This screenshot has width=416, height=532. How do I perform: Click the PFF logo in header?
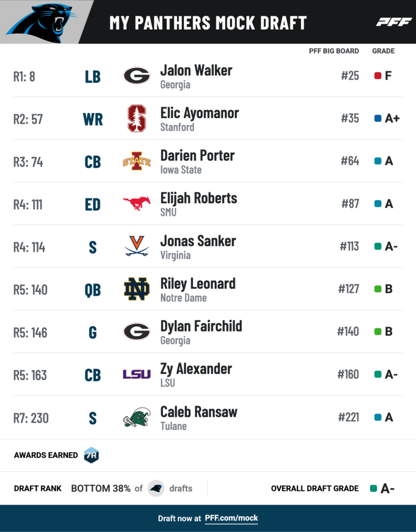(x=394, y=22)
